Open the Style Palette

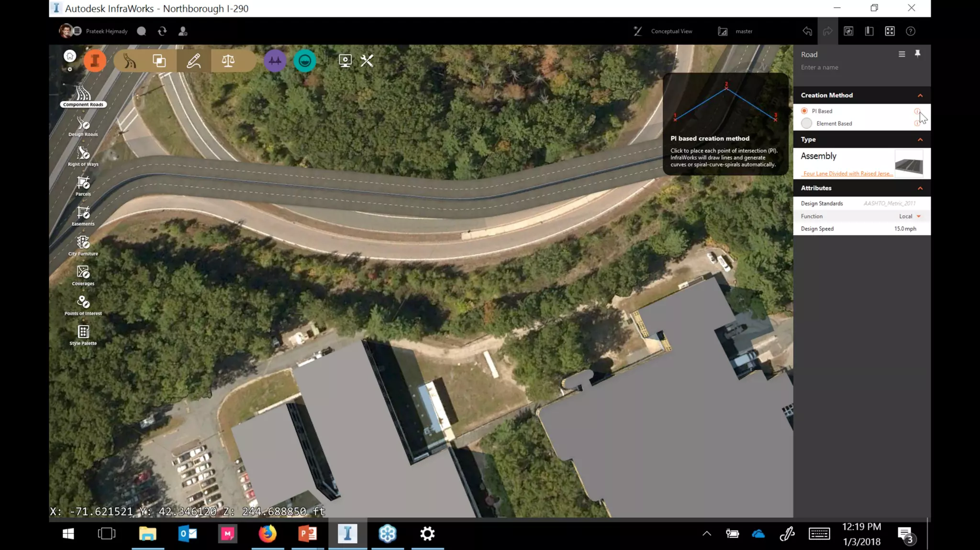pos(83,335)
